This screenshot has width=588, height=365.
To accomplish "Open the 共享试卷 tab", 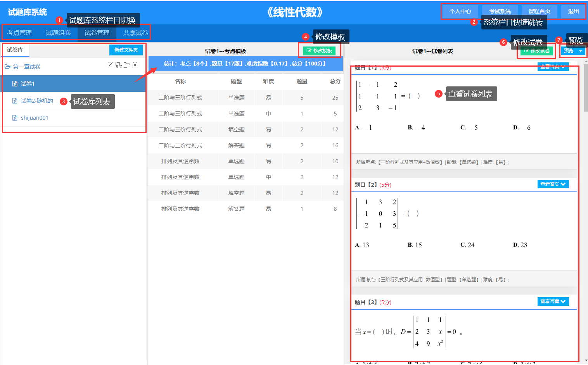I will click(x=136, y=33).
